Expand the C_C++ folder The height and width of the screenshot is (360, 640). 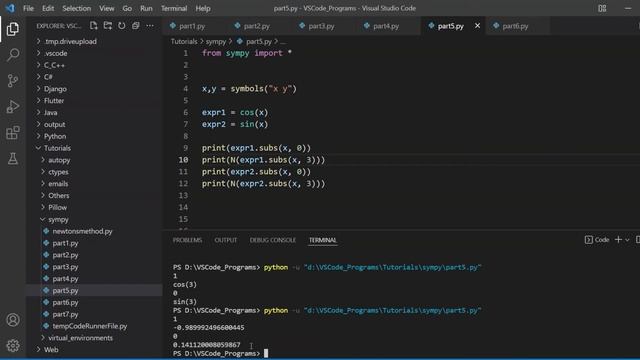tap(94, 65)
